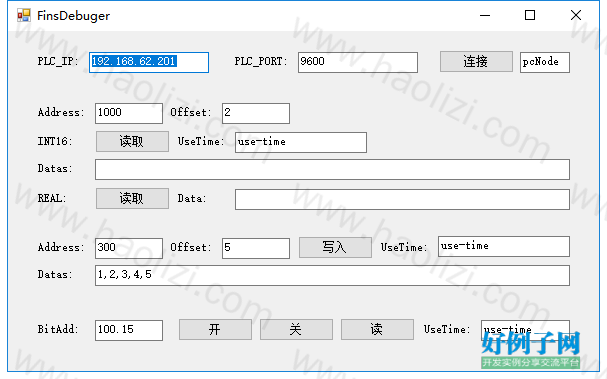The height and width of the screenshot is (379, 607).
Task: Select the read Address field containing 1000
Action: [129, 113]
